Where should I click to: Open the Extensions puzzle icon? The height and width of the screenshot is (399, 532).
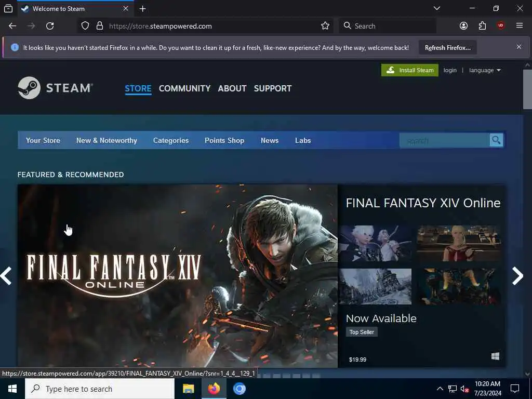point(482,26)
